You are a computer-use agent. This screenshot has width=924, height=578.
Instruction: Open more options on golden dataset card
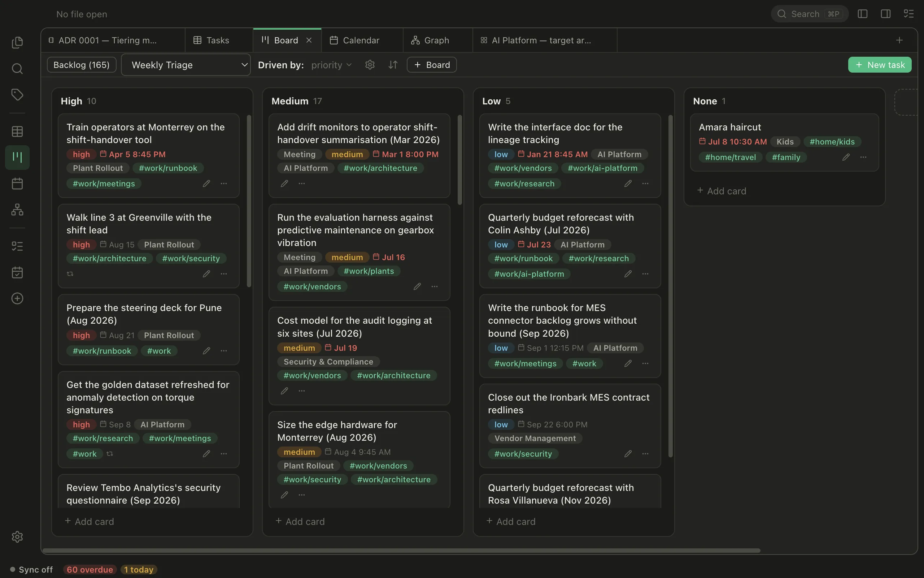pos(224,454)
